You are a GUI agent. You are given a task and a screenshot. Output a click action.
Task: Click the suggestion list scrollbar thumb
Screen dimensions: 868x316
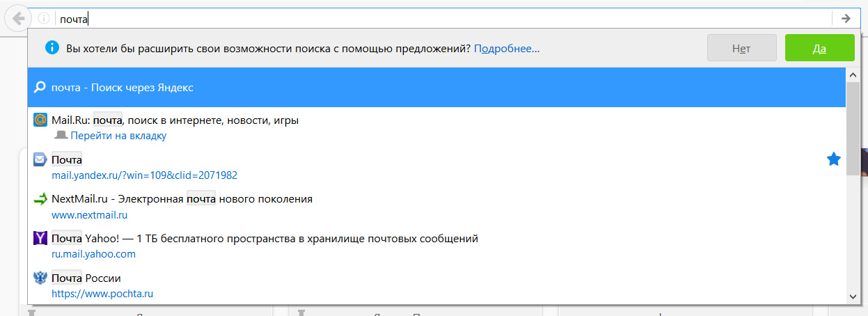853,128
